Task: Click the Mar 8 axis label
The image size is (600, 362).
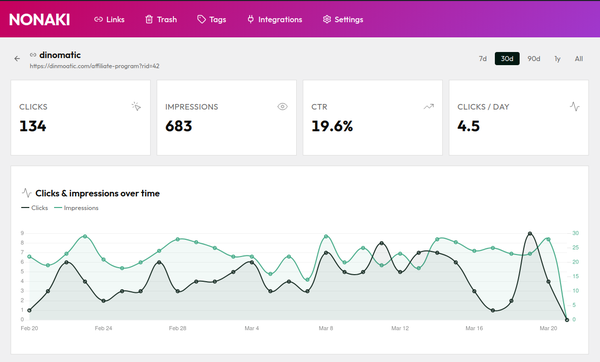Action: [326, 328]
